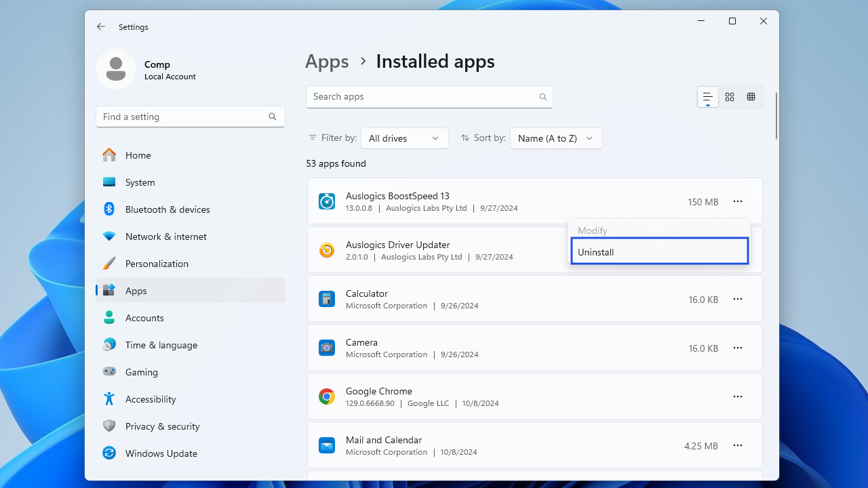868x488 pixels.
Task: Click the 4.25 MB size of Mail and Calendar
Action: (x=701, y=446)
